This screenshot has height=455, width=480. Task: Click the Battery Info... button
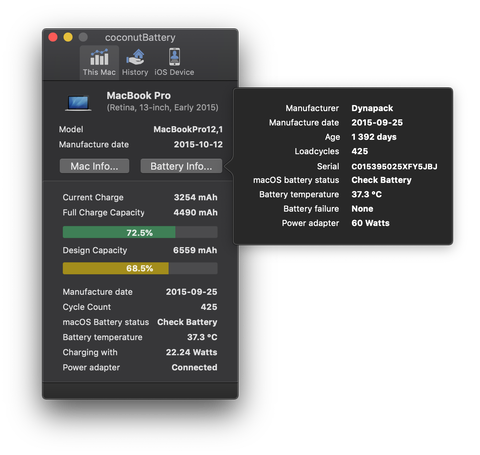(181, 166)
